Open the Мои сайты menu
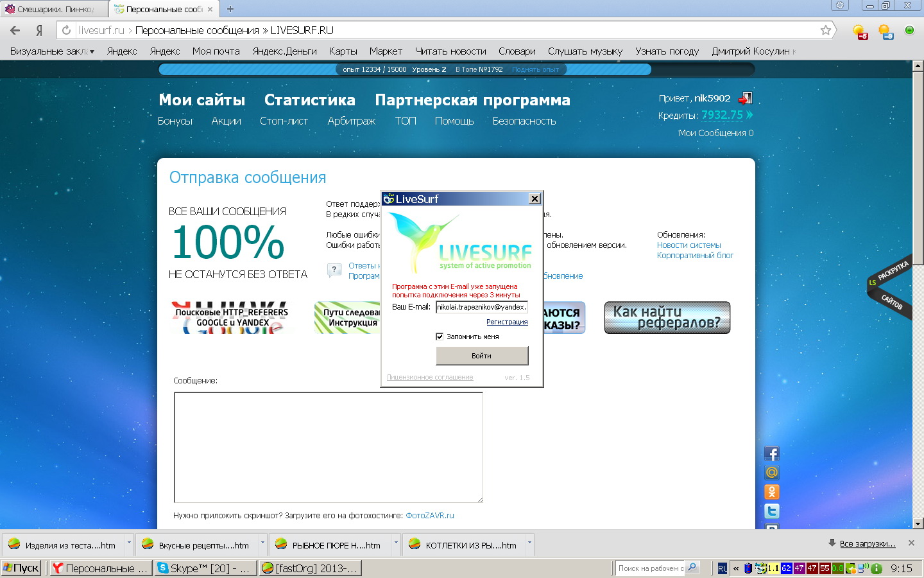This screenshot has height=578, width=924. [202, 100]
